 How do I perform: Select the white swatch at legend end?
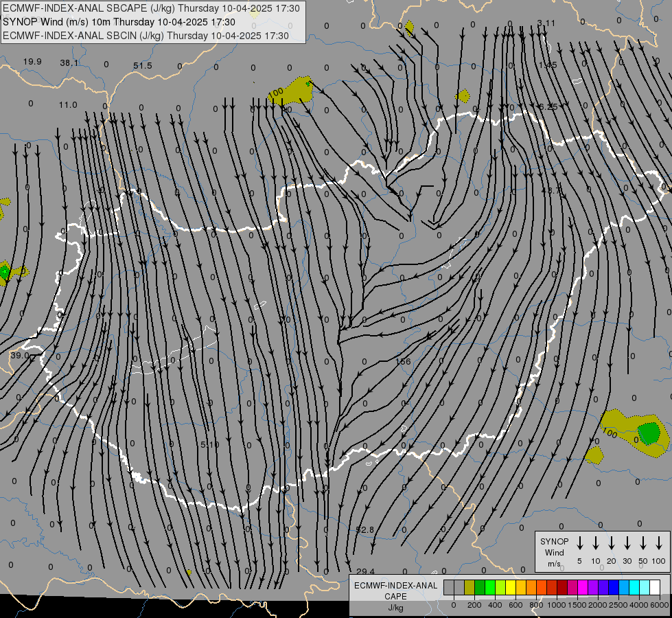coord(655,587)
